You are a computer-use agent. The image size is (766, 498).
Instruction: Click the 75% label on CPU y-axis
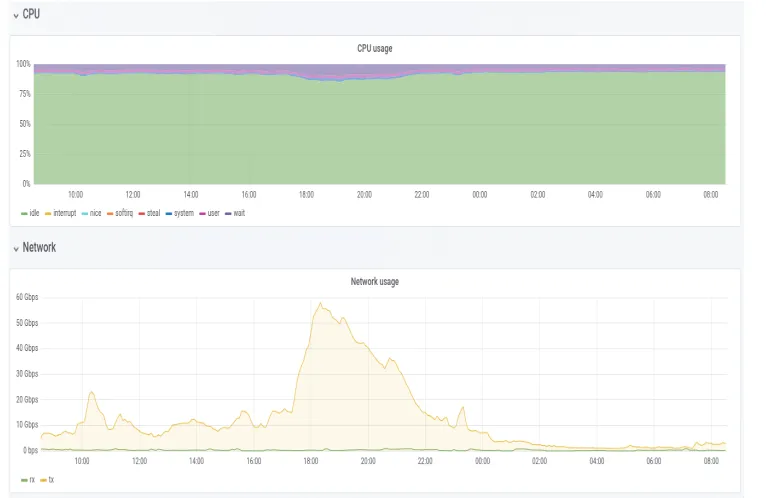25,94
